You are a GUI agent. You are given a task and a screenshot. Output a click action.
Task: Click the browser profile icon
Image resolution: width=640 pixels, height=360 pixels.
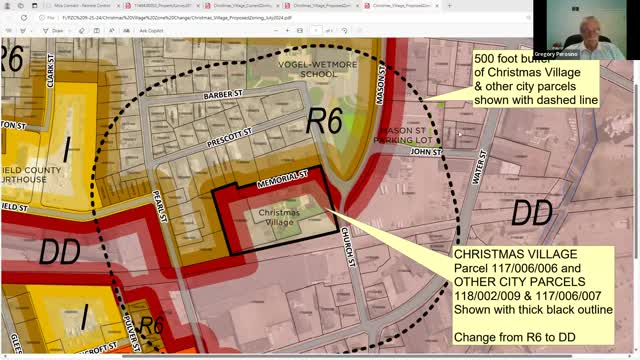[x=7, y=6]
